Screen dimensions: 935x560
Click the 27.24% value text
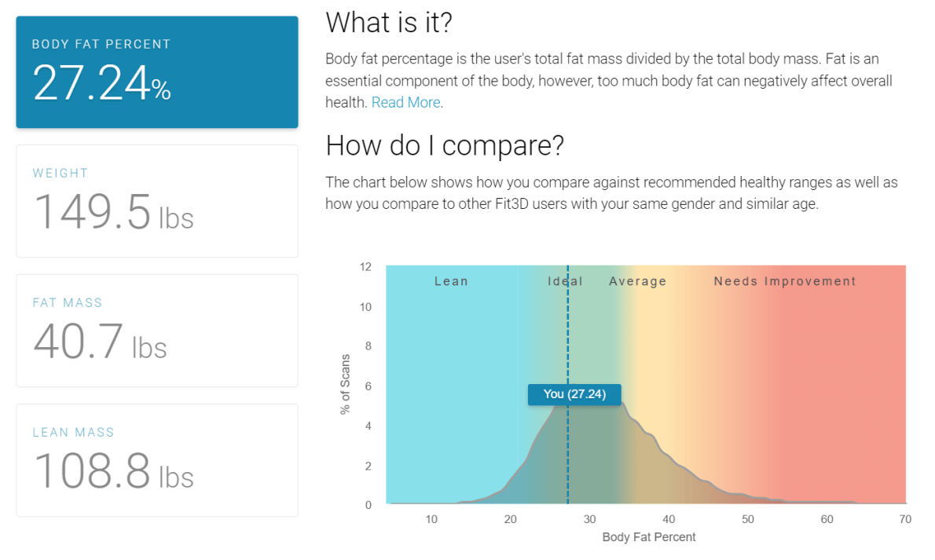[102, 83]
